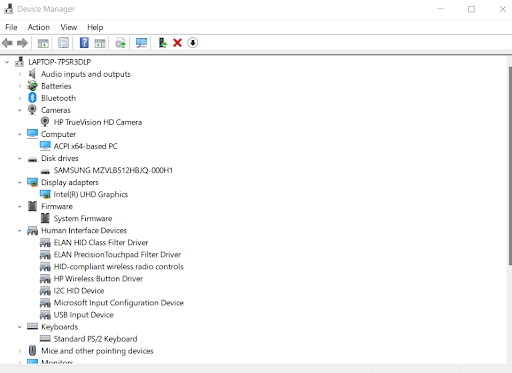Click the Mice and other pointing devices icon
The width and height of the screenshot is (512, 373).
pyautogui.click(x=32, y=350)
